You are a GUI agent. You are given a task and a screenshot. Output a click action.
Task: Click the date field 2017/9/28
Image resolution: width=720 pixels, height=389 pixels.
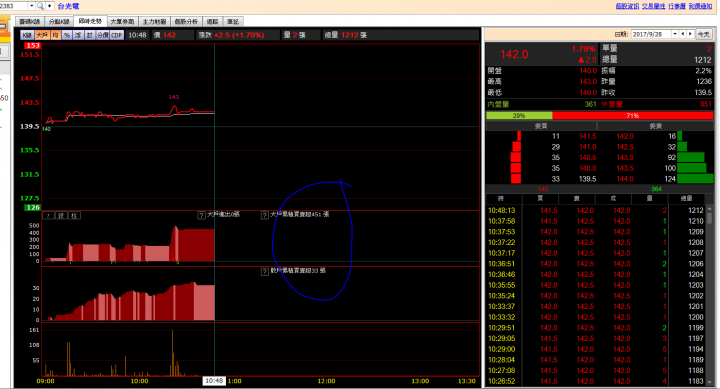coord(651,34)
